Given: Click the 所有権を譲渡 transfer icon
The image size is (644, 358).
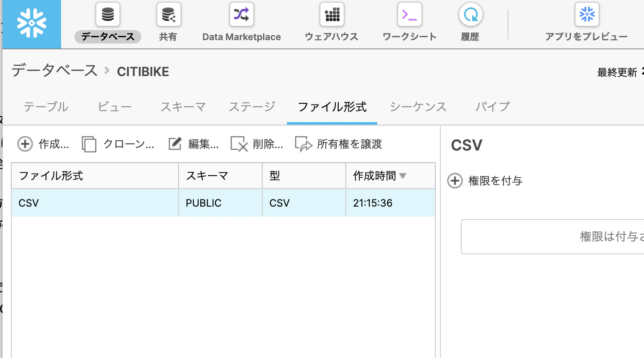Looking at the screenshot, I should (x=304, y=144).
